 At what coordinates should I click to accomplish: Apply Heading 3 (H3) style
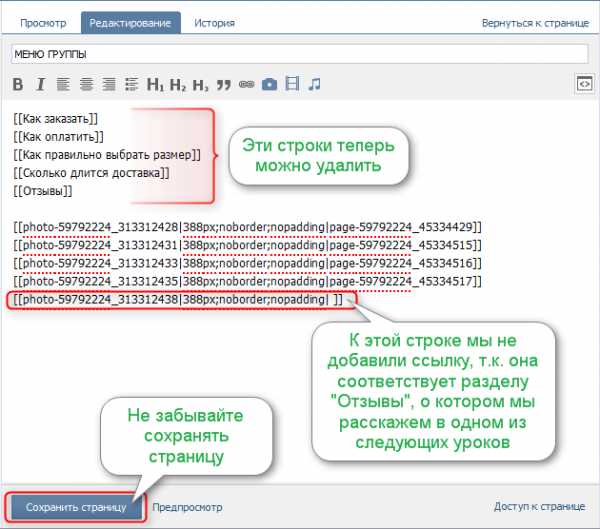[x=200, y=84]
